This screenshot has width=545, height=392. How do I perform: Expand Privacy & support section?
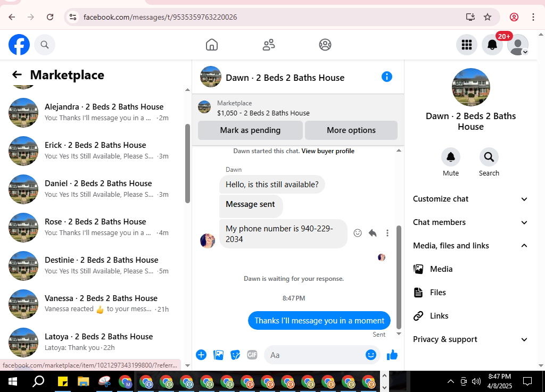[x=470, y=339]
